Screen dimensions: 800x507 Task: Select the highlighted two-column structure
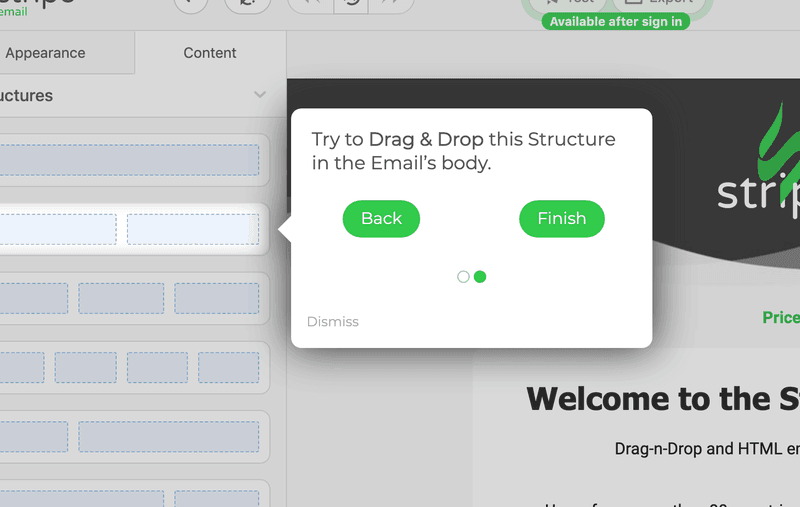coord(129,229)
